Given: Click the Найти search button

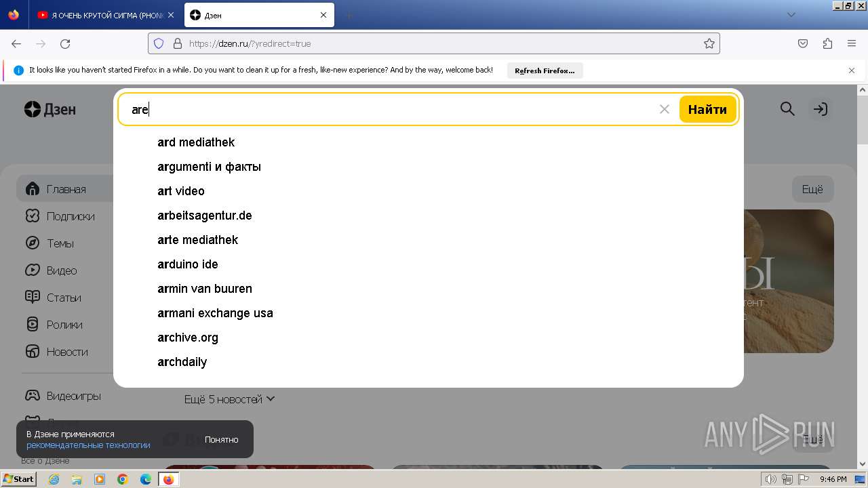Looking at the screenshot, I should click(707, 109).
